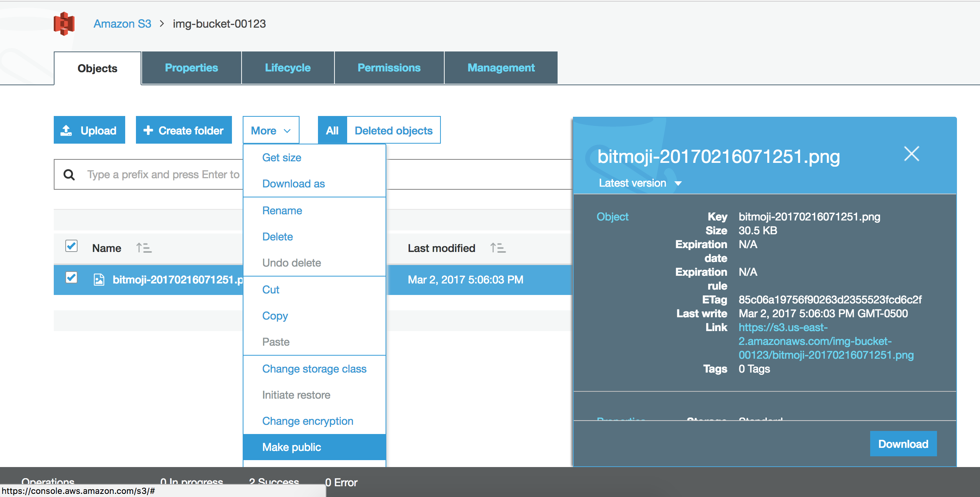Viewport: 980px width, 497px height.
Task: Switch to the Deleted objects view
Action: tap(394, 130)
